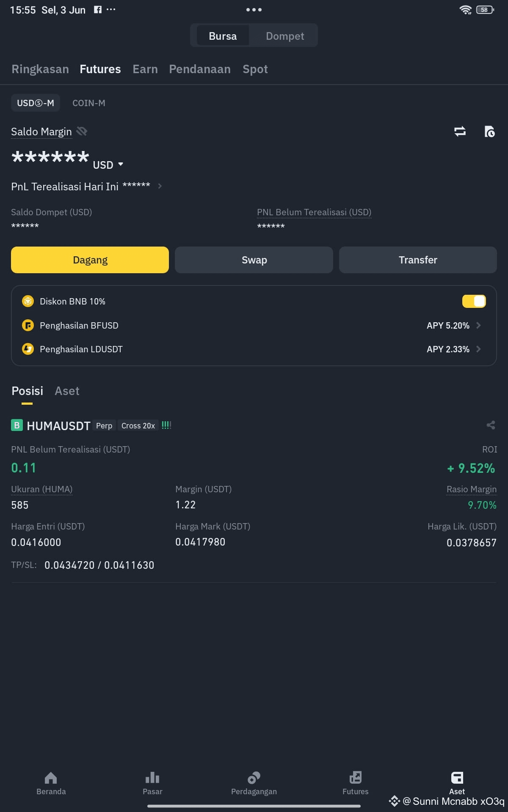Switch to COIN-M futures type
Image resolution: width=508 pixels, height=812 pixels.
(89, 103)
